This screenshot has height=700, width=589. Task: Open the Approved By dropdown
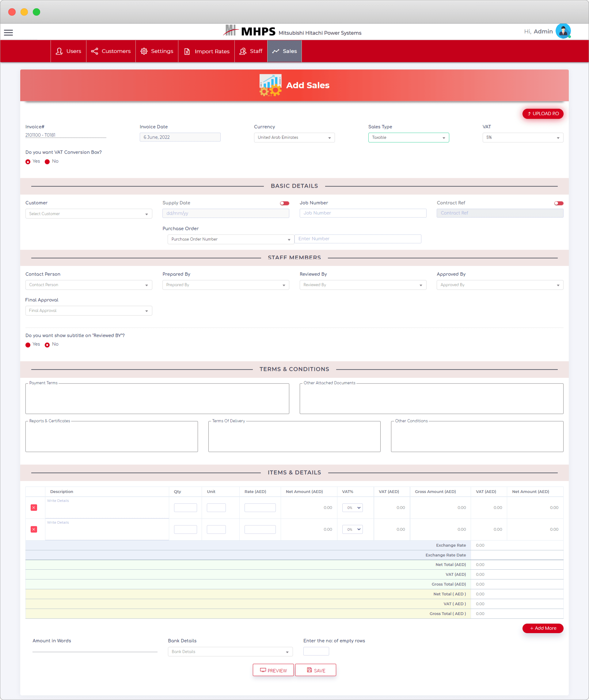500,285
